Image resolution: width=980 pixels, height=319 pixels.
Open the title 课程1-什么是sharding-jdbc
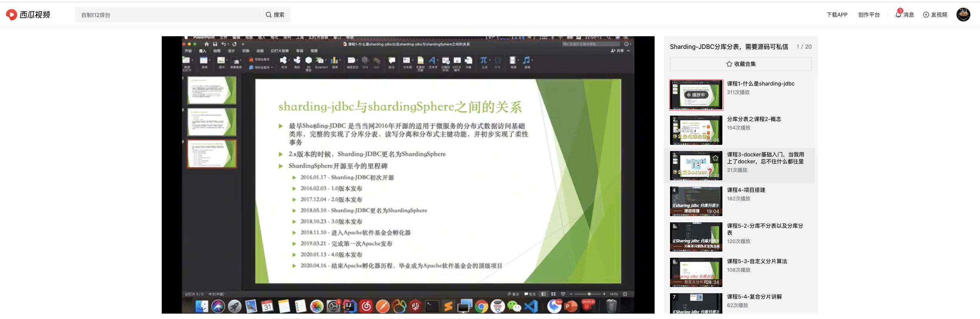click(761, 84)
